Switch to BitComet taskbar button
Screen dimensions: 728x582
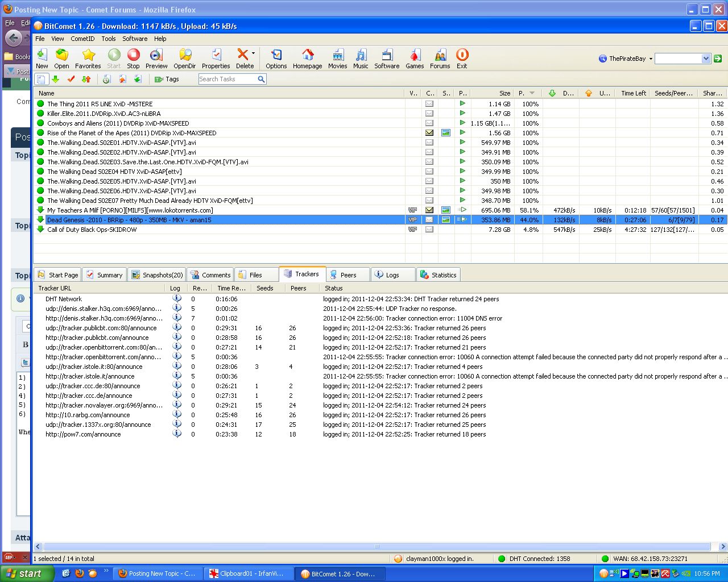pos(340,573)
